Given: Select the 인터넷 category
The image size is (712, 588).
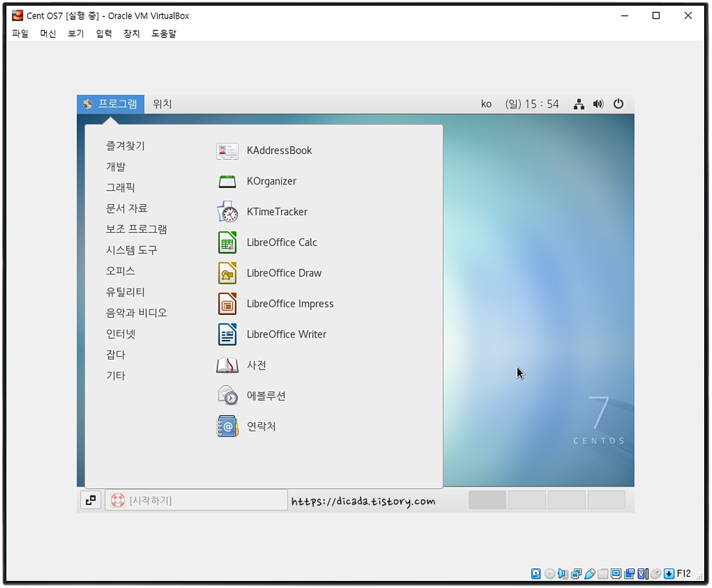Looking at the screenshot, I should tap(121, 334).
